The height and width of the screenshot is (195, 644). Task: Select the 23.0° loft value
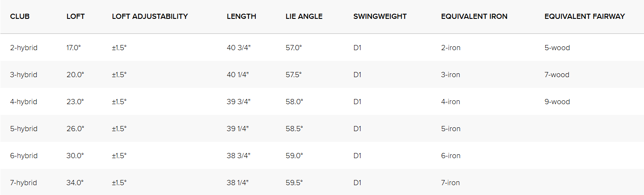(x=75, y=102)
